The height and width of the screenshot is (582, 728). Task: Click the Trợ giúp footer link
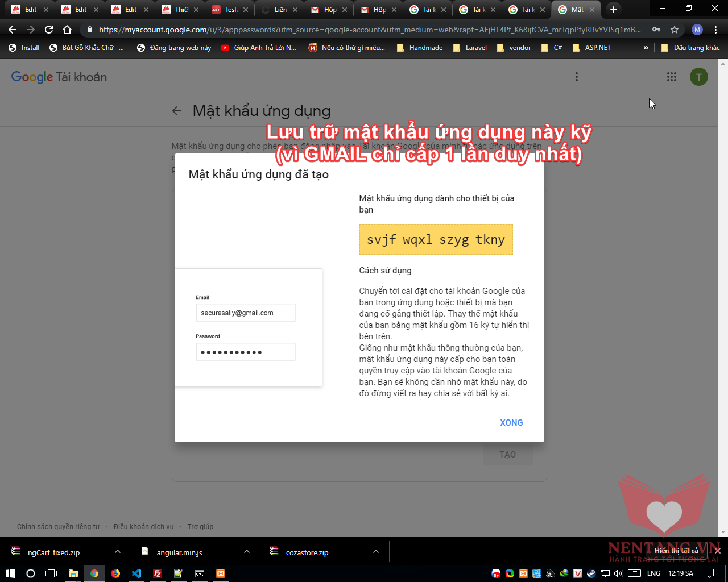(x=200, y=527)
